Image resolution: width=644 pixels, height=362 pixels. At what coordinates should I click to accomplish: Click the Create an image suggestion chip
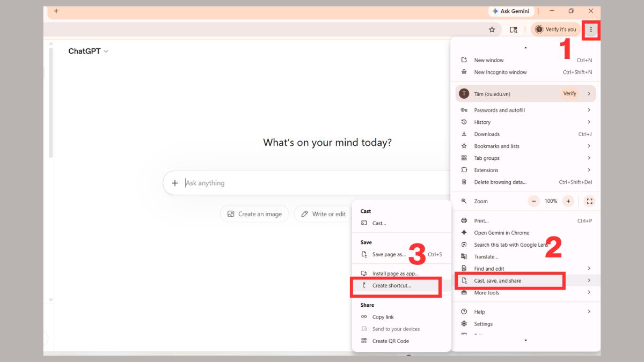(254, 214)
